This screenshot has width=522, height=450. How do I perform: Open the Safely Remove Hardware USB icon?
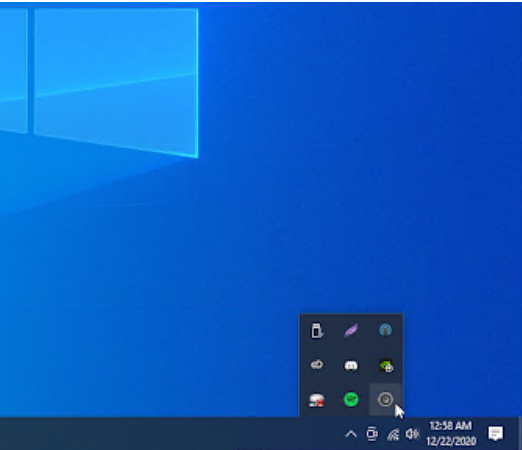(317, 330)
